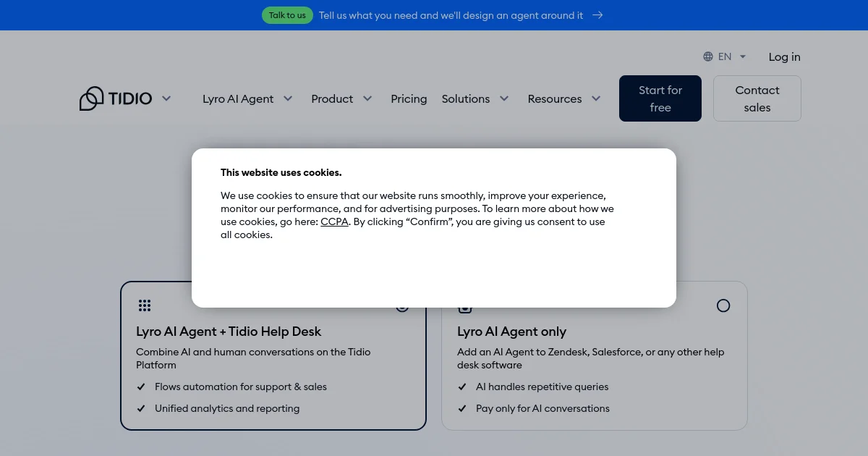Click the green Talk to us badge

(x=287, y=15)
